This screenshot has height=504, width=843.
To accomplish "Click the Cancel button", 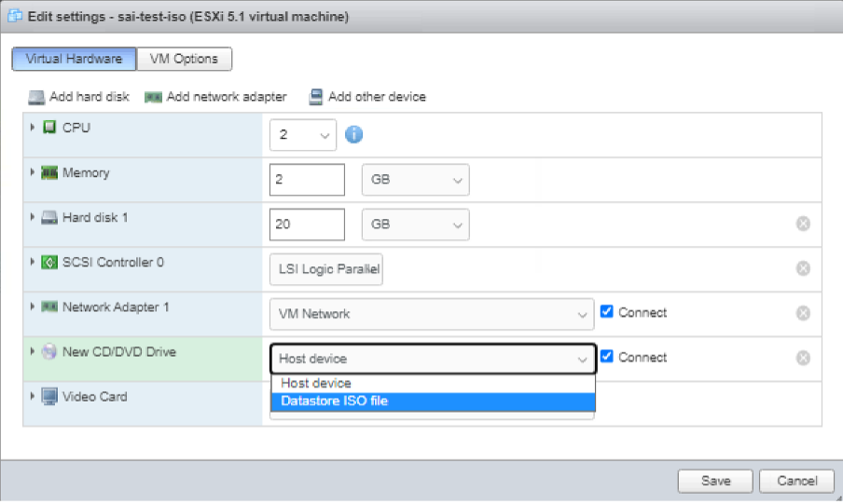I will tap(796, 481).
